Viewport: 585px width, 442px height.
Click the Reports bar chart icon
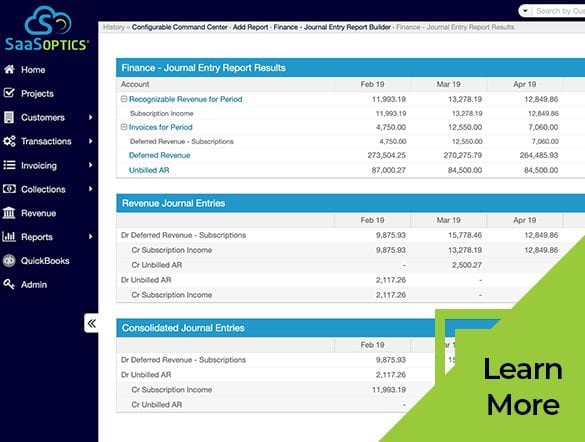9,236
